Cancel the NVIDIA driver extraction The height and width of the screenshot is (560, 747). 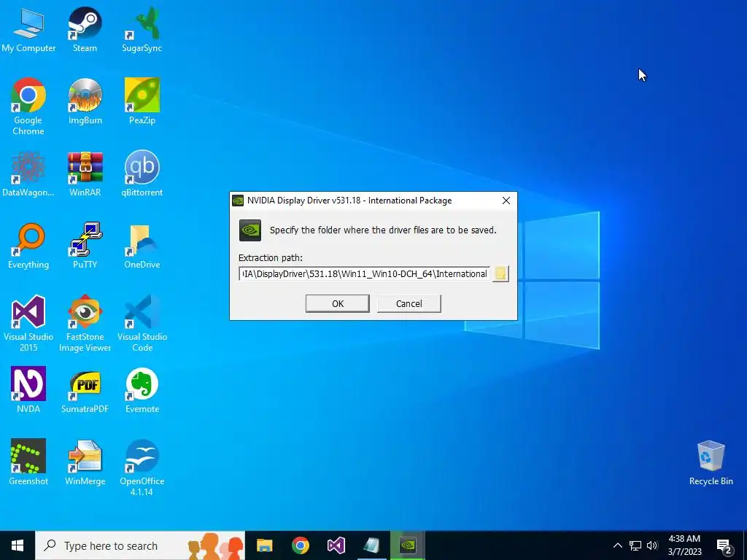tap(409, 303)
